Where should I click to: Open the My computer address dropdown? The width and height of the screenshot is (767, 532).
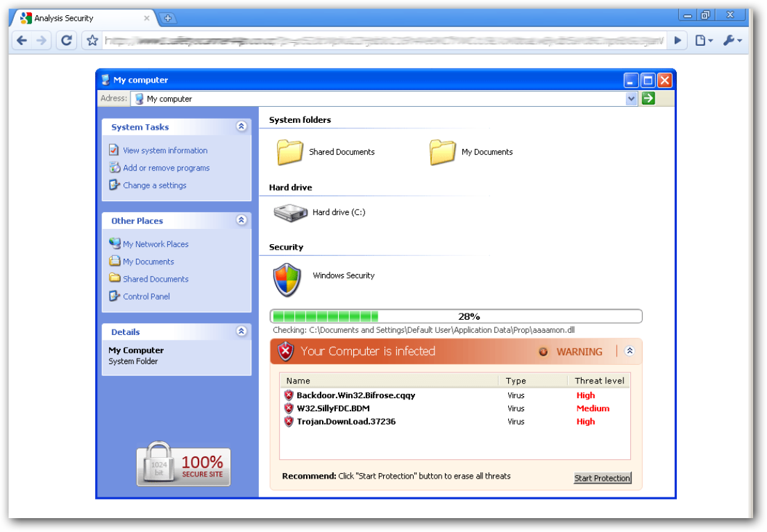[x=631, y=98]
